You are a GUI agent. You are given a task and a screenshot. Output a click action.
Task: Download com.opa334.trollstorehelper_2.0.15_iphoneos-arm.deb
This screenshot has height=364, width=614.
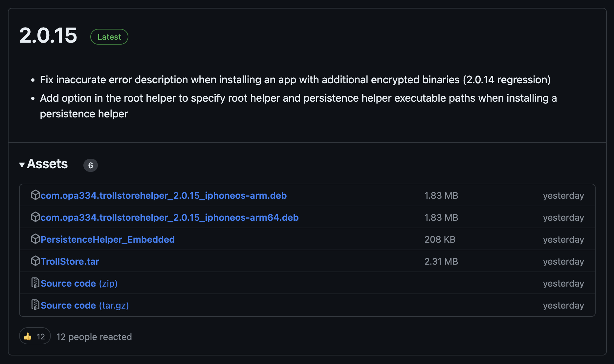(163, 195)
